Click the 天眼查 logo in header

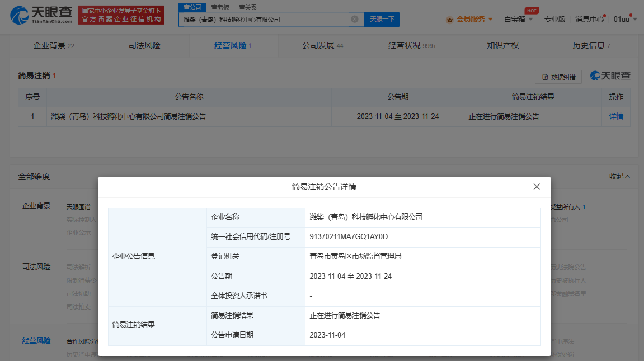41,15
